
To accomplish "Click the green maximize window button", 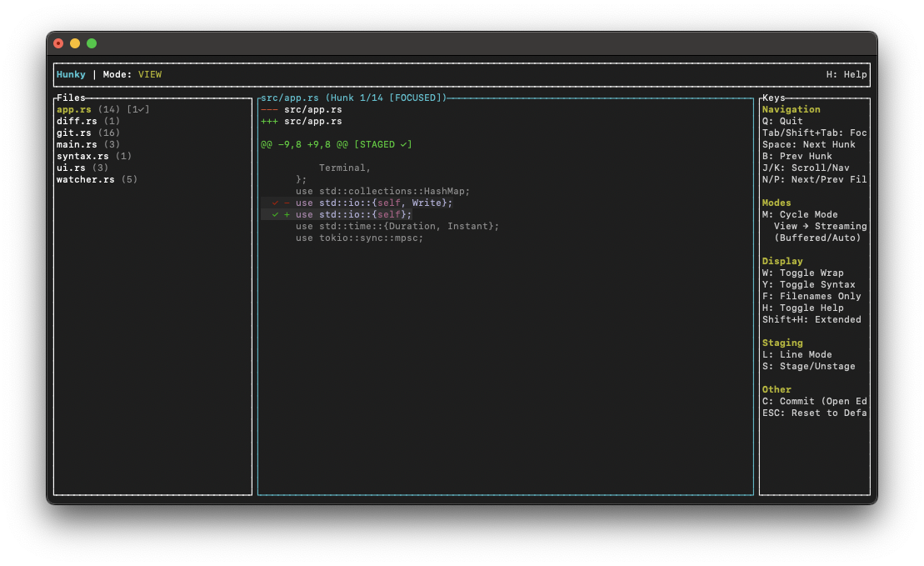I will 92,43.
